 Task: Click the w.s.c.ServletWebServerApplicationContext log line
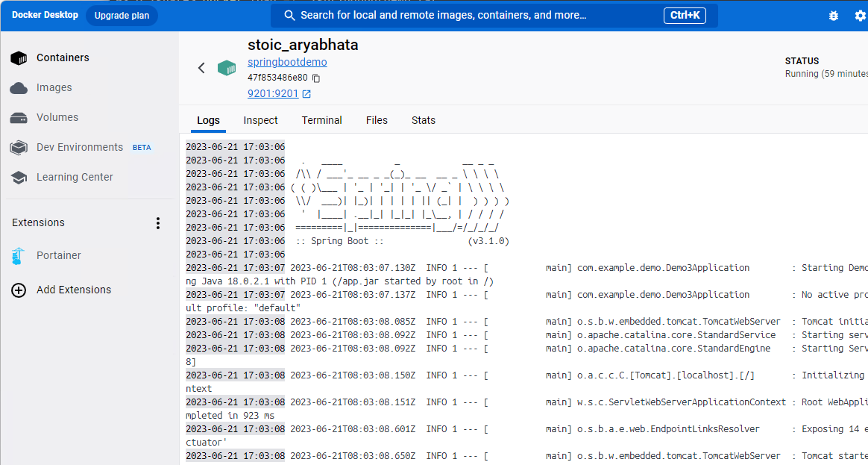526,402
